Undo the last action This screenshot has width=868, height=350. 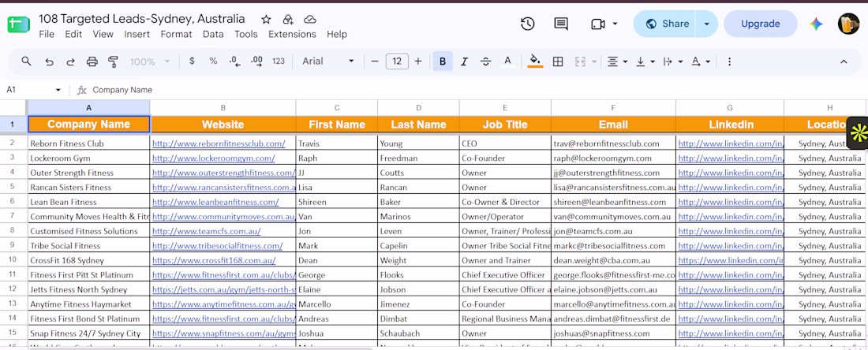[x=49, y=61]
